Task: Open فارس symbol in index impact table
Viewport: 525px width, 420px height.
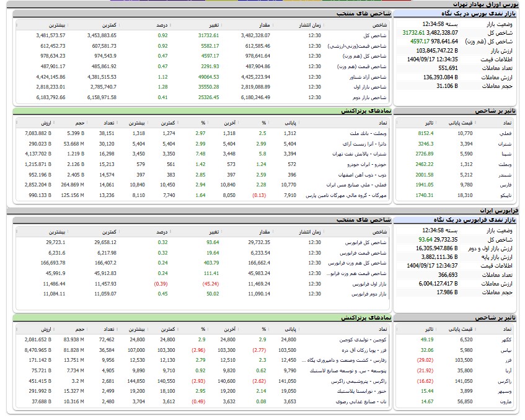Action: pyautogui.click(x=505, y=185)
